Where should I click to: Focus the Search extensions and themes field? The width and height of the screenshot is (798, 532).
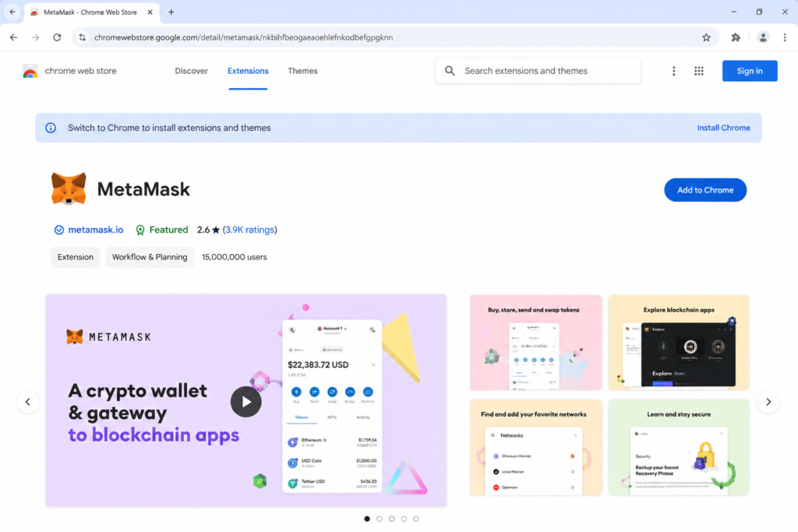[x=538, y=71]
